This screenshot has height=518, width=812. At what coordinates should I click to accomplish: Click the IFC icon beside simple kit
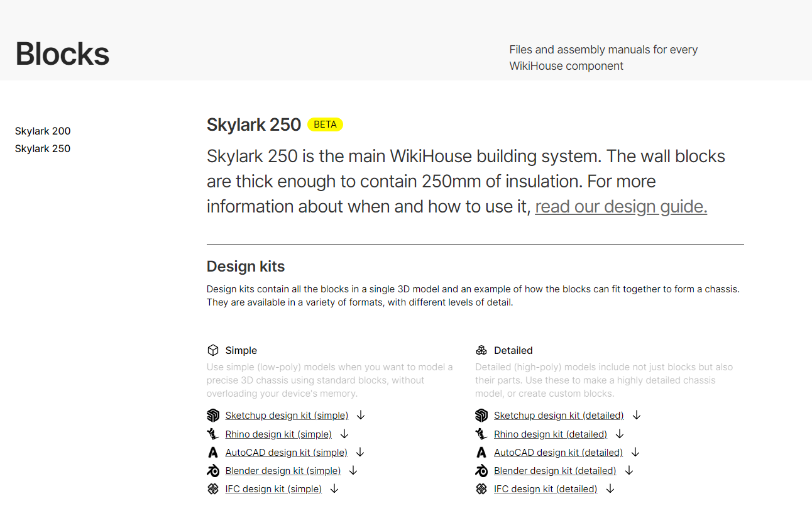(x=213, y=489)
